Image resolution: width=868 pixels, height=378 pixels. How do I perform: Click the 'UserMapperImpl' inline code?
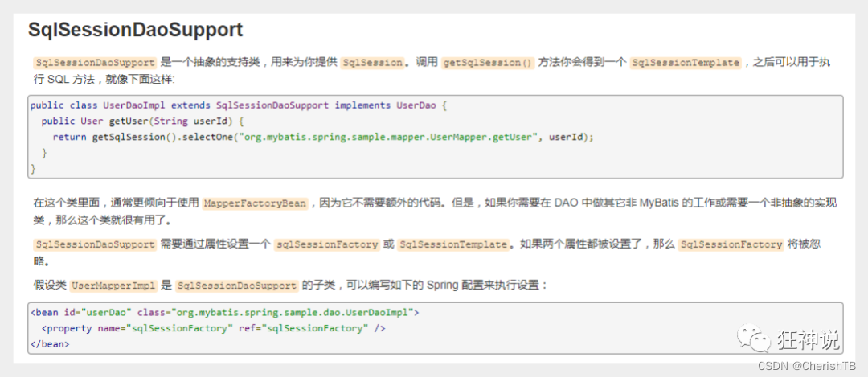114,286
